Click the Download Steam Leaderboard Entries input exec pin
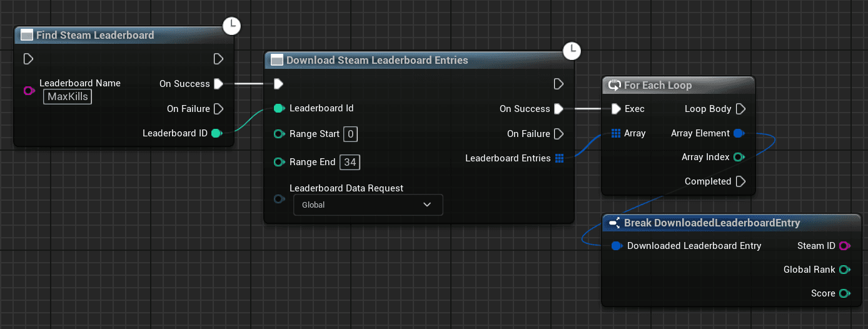Viewport: 868px width, 329px height. click(x=278, y=84)
